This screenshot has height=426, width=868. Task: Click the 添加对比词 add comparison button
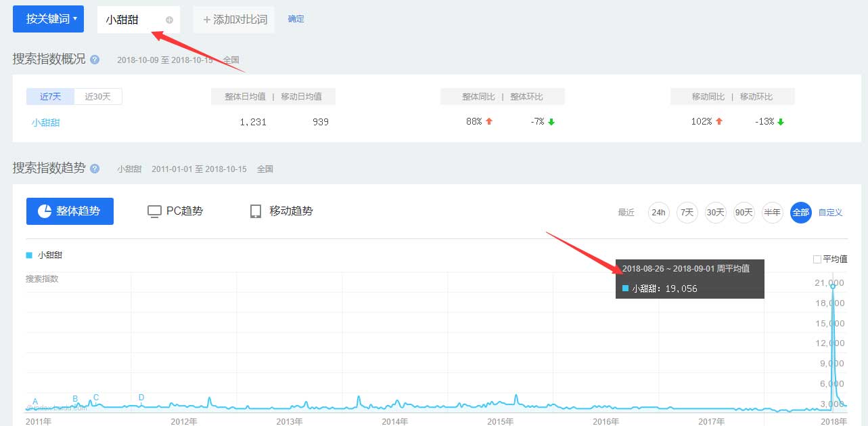233,19
